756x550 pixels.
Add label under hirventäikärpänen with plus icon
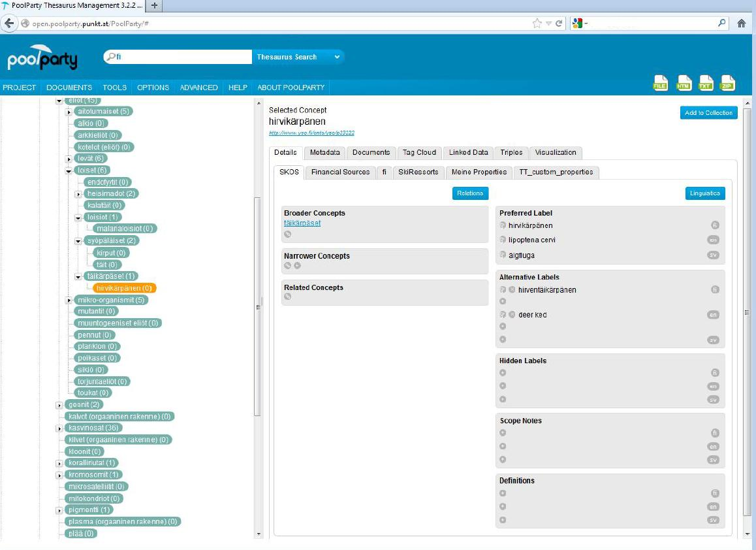[x=503, y=302]
